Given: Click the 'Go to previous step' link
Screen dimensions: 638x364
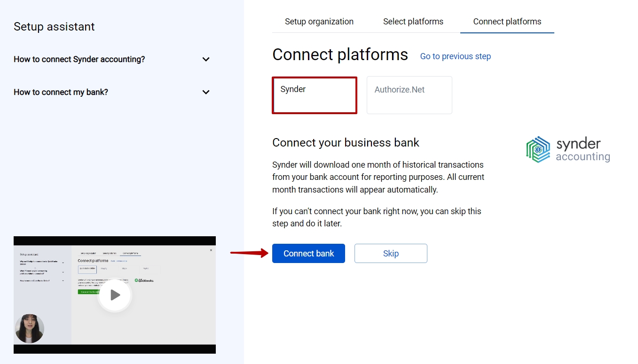Looking at the screenshot, I should [456, 56].
